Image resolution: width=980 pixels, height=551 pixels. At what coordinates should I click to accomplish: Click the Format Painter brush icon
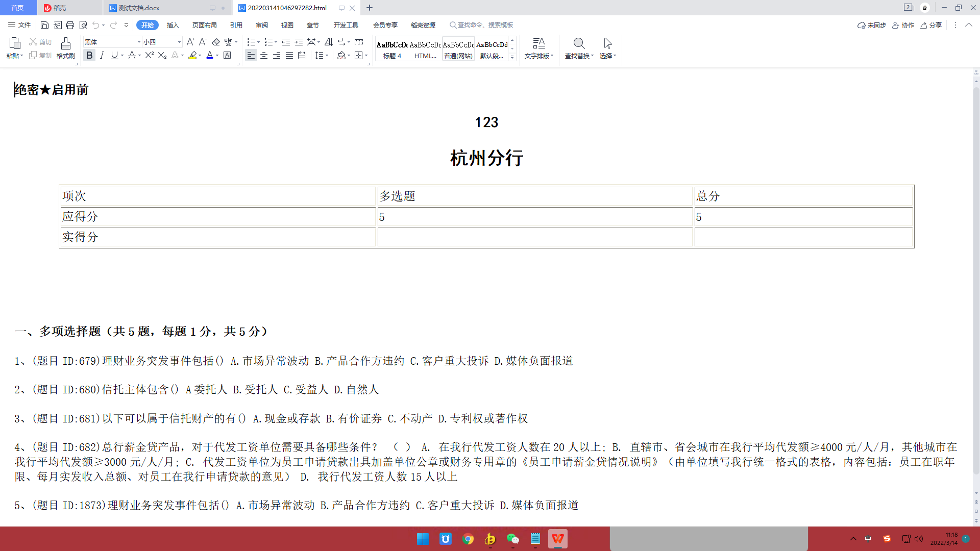[65, 44]
